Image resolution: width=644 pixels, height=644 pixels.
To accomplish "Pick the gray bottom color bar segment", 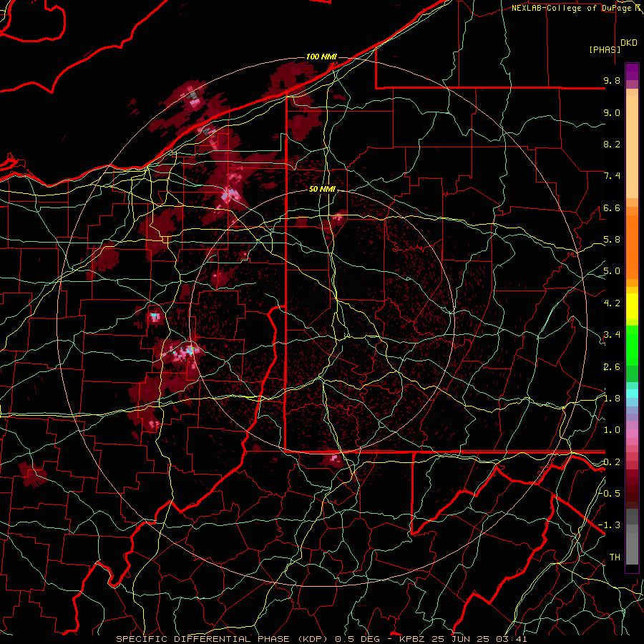I will (x=632, y=545).
